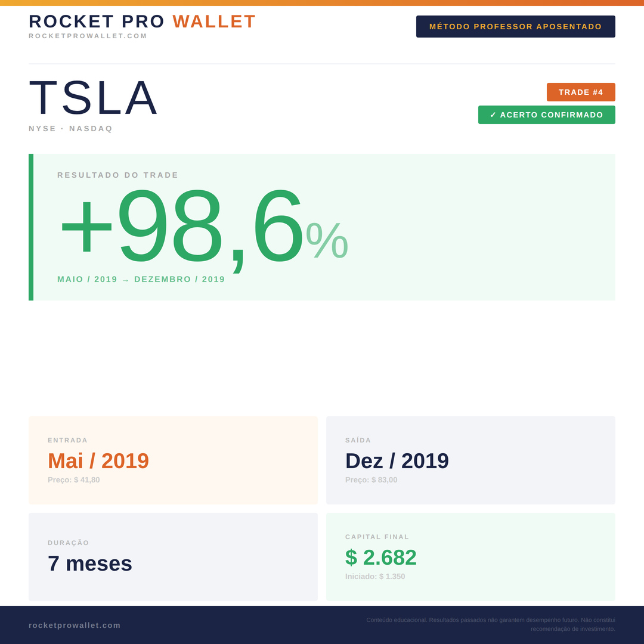This screenshot has height=644, width=644.
Task: Click the entry price $ 41,80 text
Action: click(x=74, y=480)
